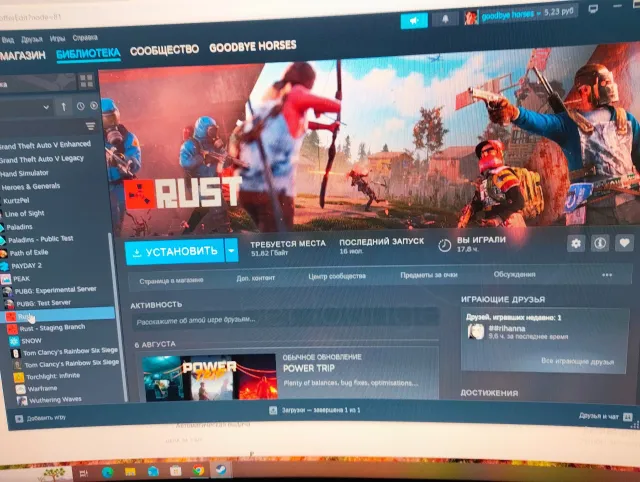
Task: Click Добавить игру at bottom left
Action: (x=41, y=418)
